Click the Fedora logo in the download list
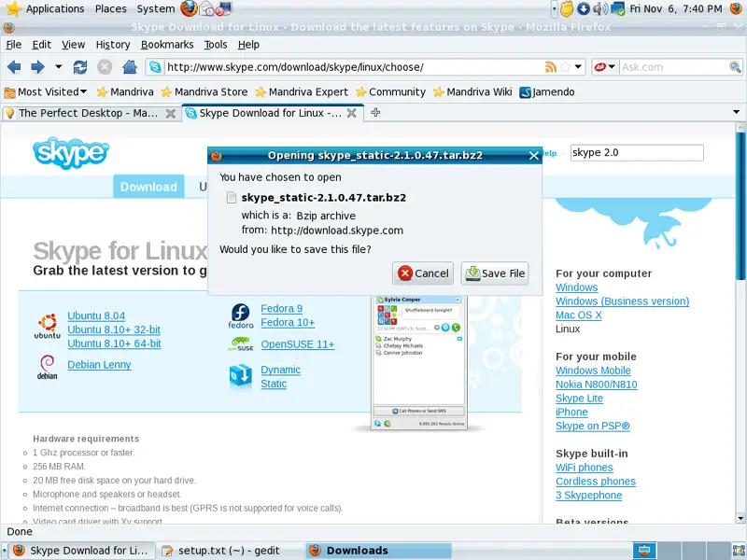747x560 pixels. click(x=241, y=316)
